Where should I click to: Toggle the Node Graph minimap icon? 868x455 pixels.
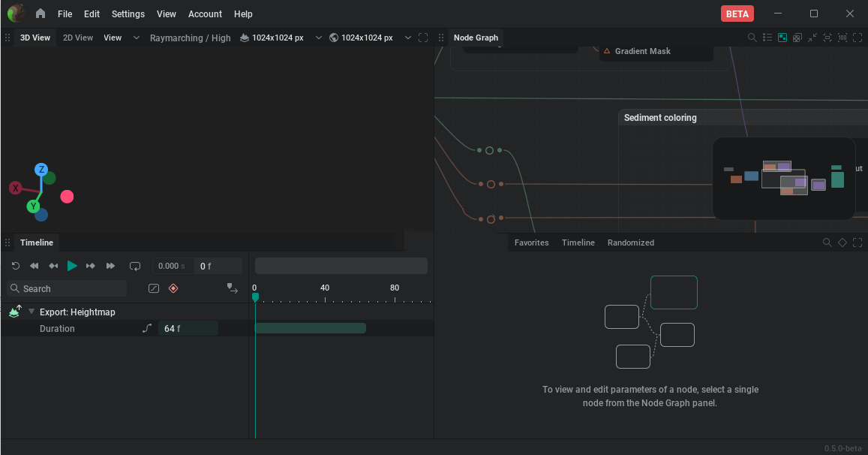(782, 38)
